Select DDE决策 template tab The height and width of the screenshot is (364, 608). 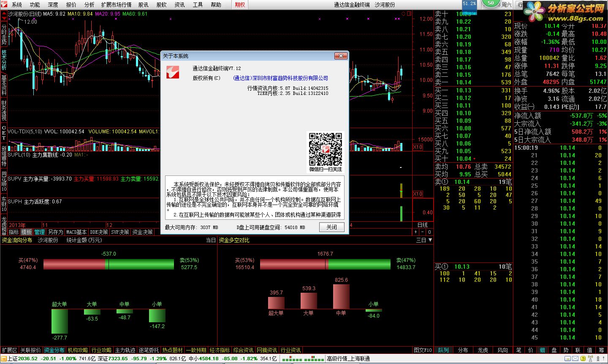click(99, 232)
